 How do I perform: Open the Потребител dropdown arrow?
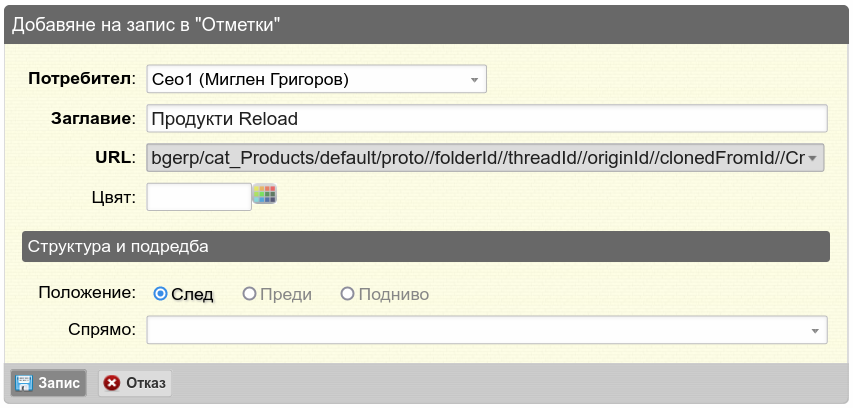tap(474, 80)
